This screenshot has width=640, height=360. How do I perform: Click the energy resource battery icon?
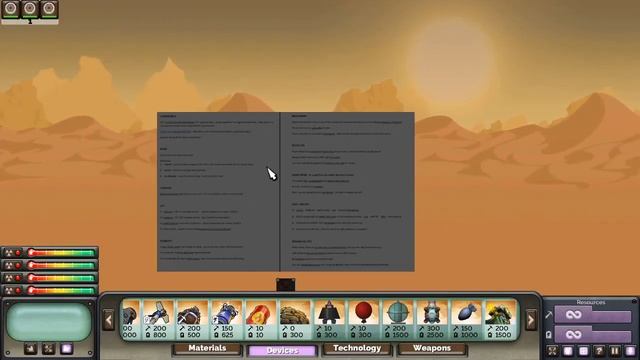click(x=549, y=335)
